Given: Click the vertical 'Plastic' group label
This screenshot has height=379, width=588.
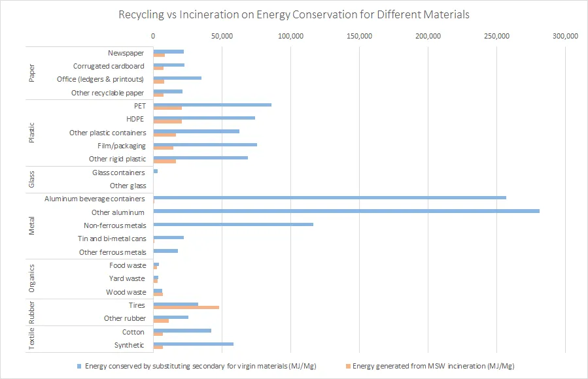Looking at the screenshot, I should 32,133.
